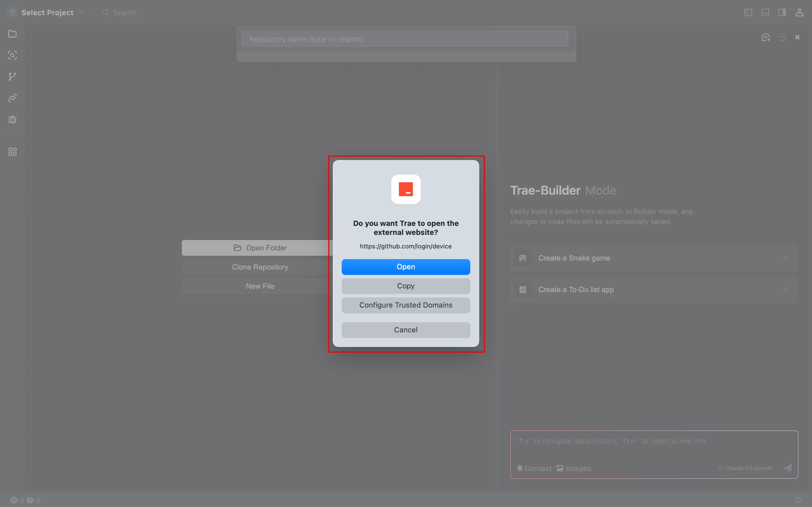Click the user account icon

[x=799, y=12]
